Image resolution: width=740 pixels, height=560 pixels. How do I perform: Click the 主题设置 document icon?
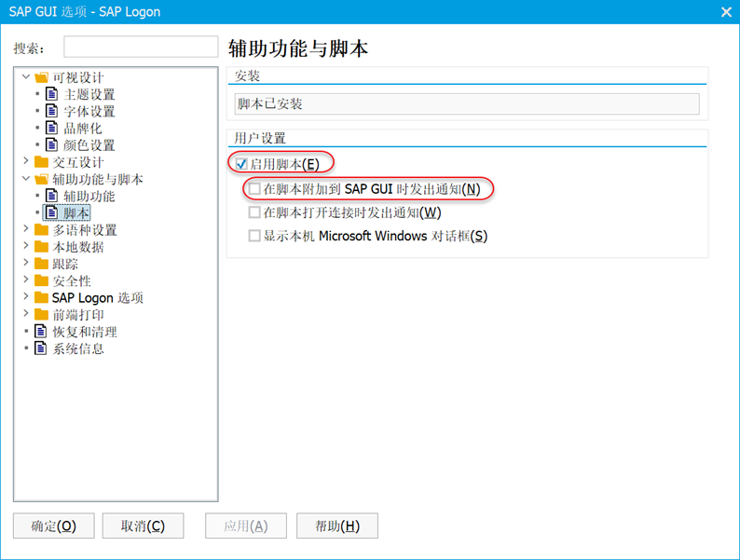pos(51,94)
